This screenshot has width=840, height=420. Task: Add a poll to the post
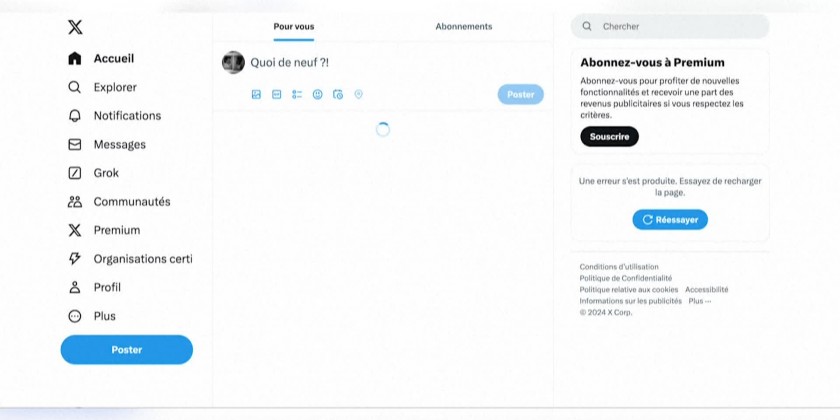(297, 94)
